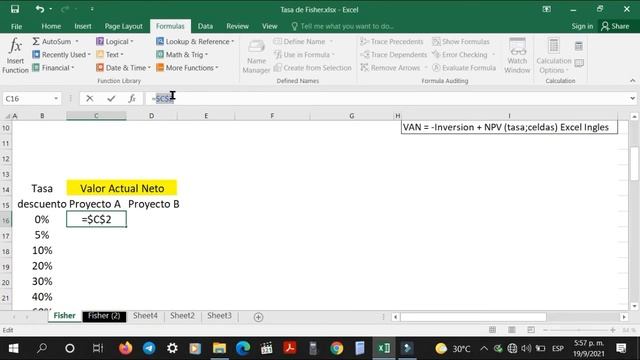The height and width of the screenshot is (360, 640).
Task: Select the cell containing 20%
Action: 42,266
